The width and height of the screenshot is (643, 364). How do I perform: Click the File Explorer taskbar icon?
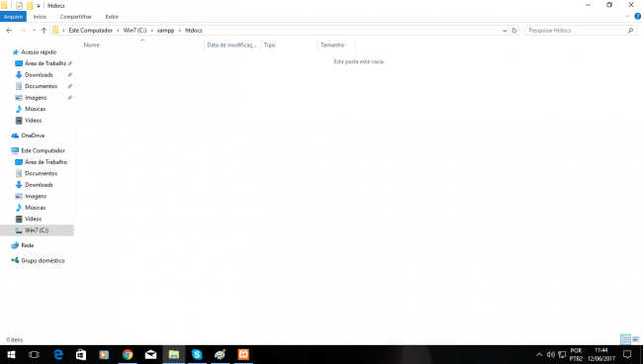174,354
